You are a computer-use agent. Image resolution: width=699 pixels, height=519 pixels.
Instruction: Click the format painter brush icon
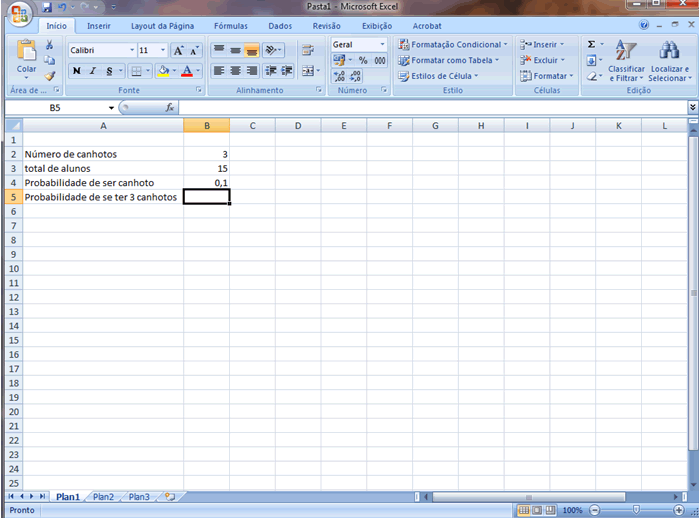[x=50, y=76]
